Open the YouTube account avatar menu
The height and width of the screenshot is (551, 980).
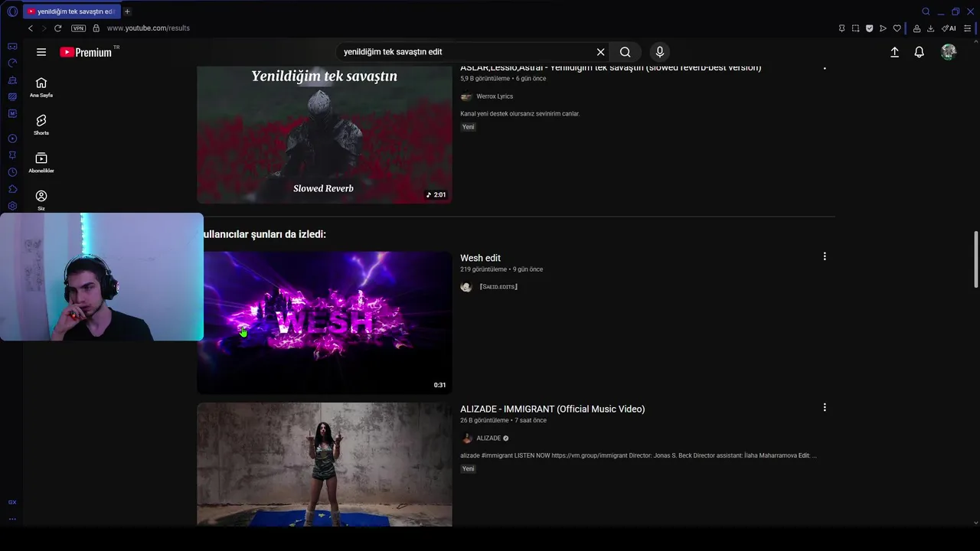click(949, 52)
